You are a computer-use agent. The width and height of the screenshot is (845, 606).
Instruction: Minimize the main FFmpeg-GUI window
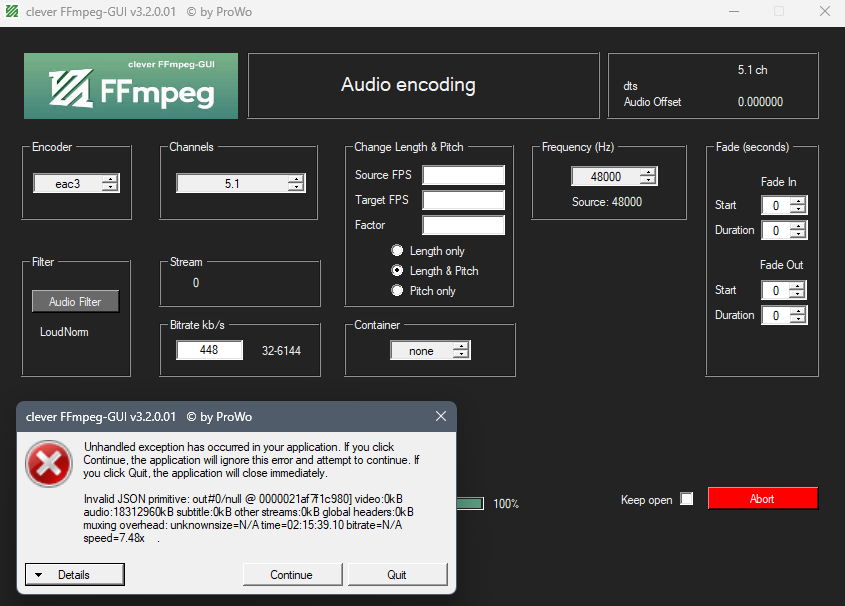tap(734, 11)
